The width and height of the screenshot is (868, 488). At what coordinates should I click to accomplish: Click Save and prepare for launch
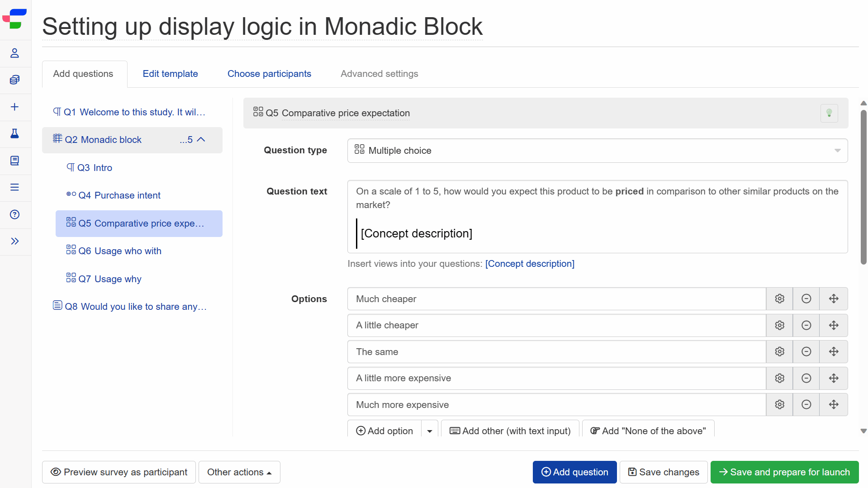(784, 472)
